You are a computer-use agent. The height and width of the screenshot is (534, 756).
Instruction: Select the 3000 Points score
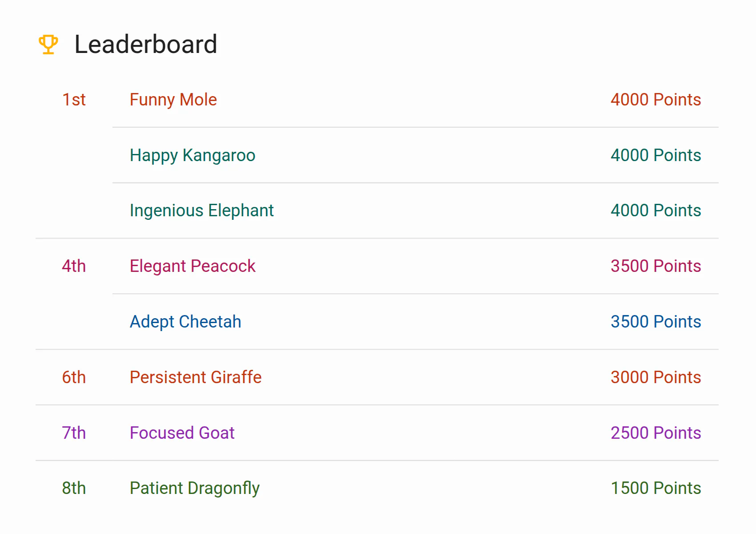656,377
